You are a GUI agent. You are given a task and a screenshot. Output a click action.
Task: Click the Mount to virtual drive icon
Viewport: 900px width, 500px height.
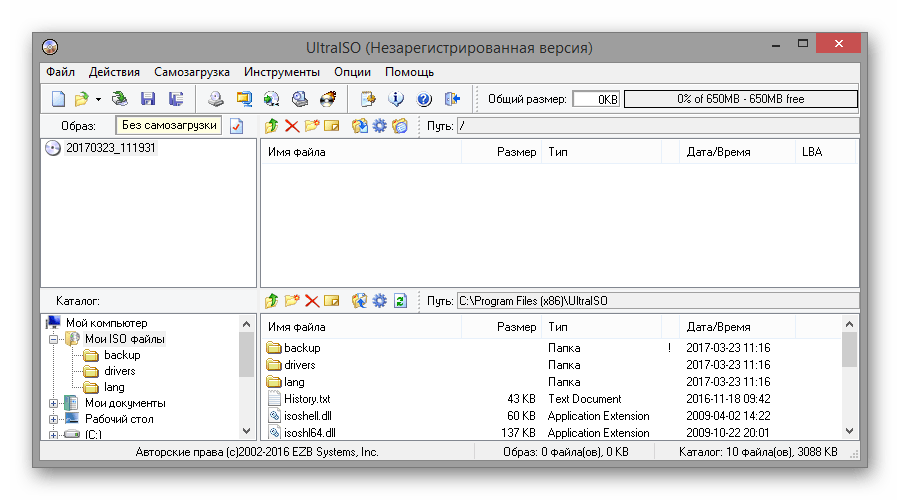[299, 99]
